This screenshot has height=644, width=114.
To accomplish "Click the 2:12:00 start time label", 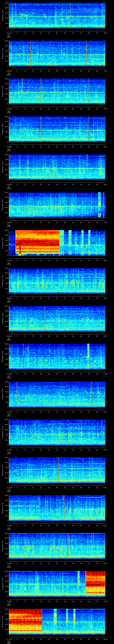I will [9, 450].
